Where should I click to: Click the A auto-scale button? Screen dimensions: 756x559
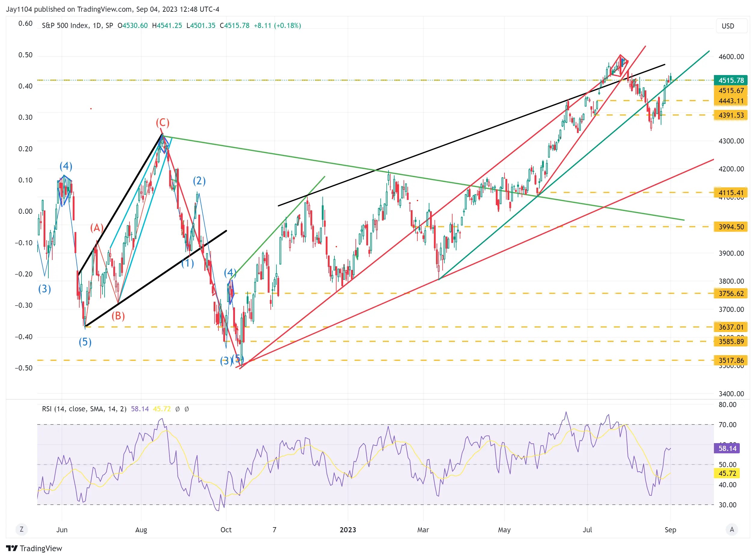click(x=732, y=529)
